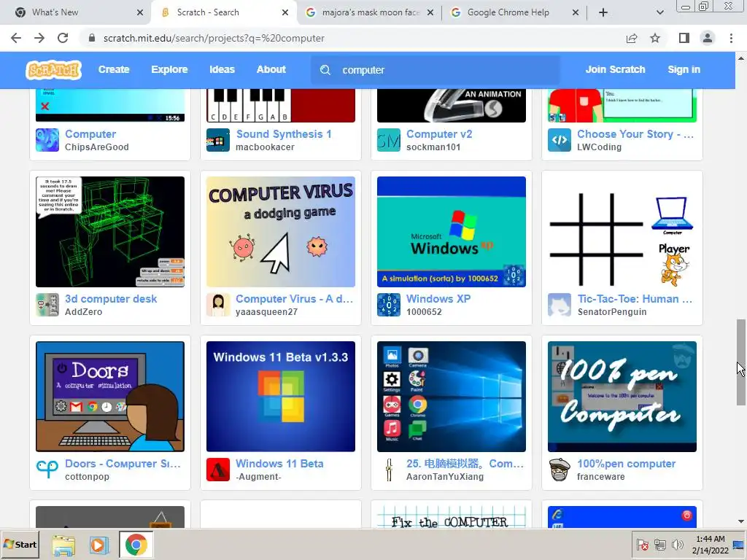Viewport: 747px width, 560px height.
Task: Close the Scratch - Search tab
Action: 285,12
